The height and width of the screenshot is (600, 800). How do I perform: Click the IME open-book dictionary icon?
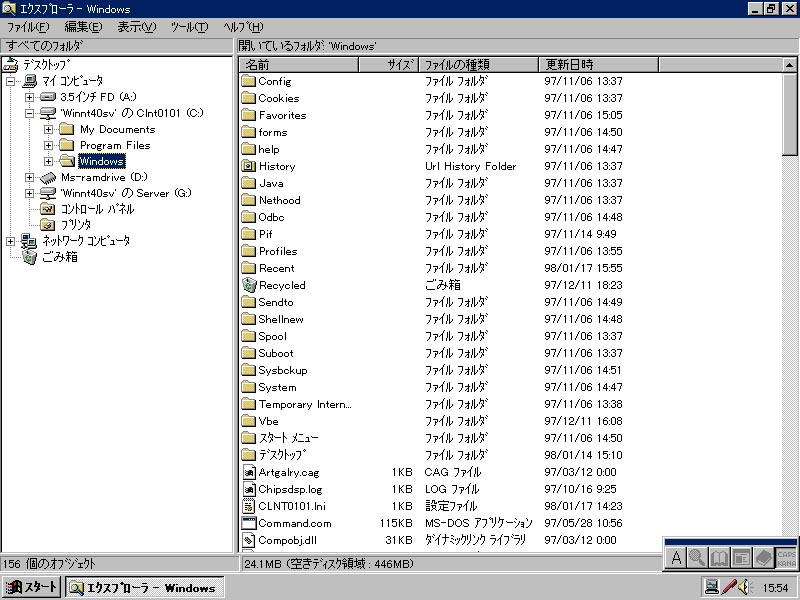point(719,558)
